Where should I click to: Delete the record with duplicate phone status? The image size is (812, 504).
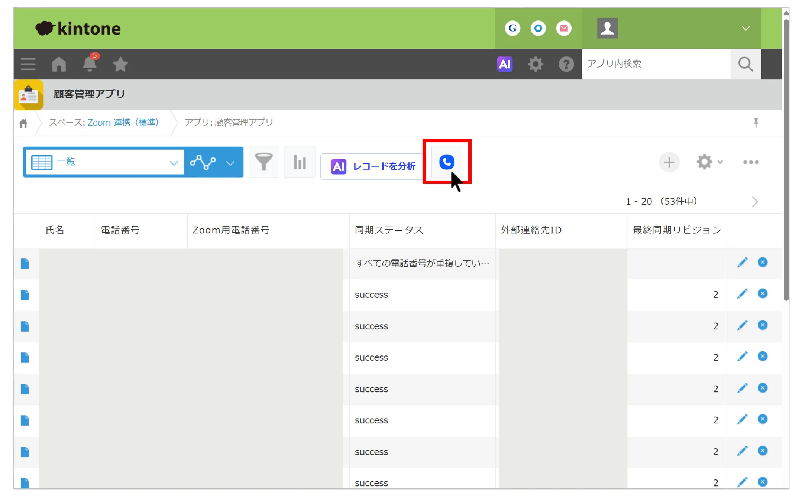[x=763, y=262]
